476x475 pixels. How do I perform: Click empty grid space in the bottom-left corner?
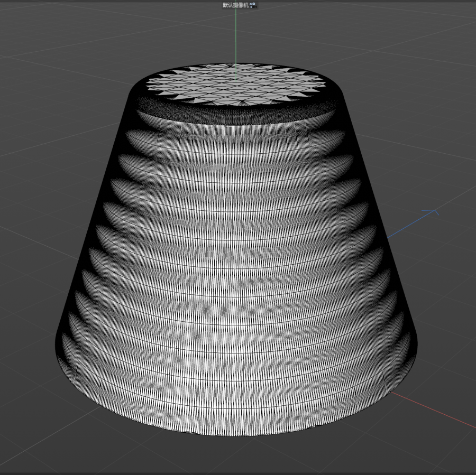(32, 444)
